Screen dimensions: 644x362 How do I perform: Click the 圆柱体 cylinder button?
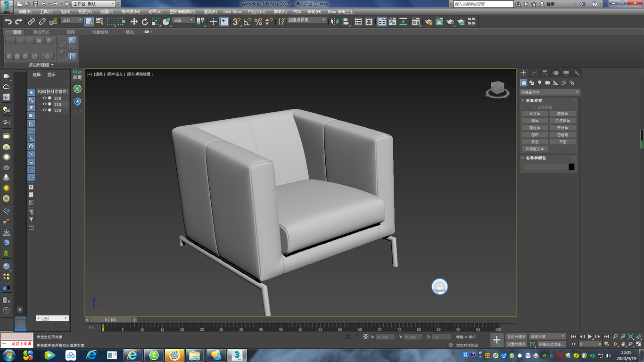click(535, 128)
